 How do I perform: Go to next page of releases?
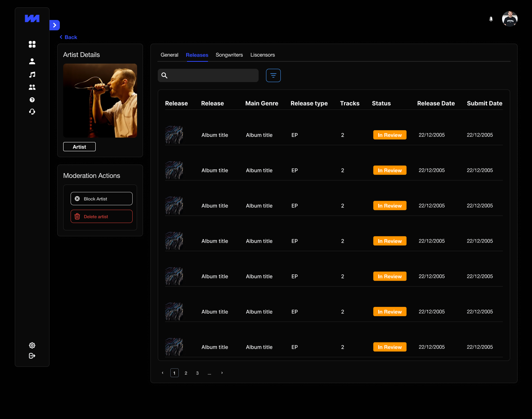click(222, 373)
